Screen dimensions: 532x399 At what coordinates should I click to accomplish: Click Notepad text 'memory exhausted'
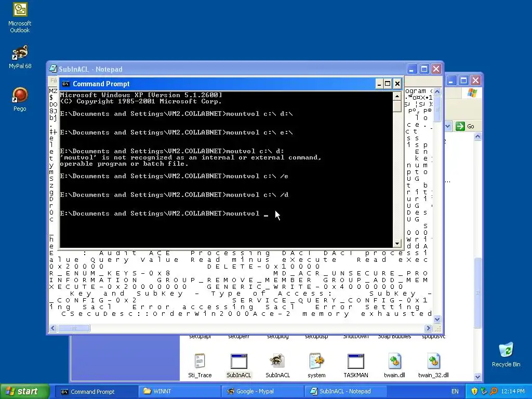(367, 314)
